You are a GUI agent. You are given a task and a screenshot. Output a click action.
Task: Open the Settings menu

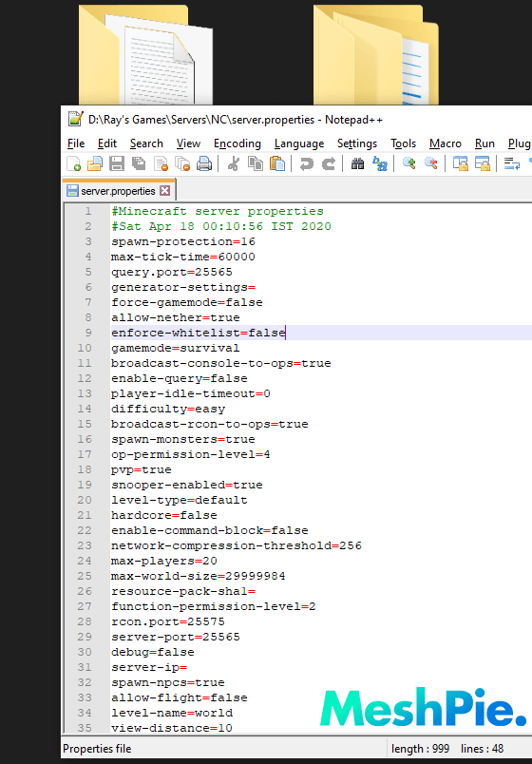pos(357,143)
